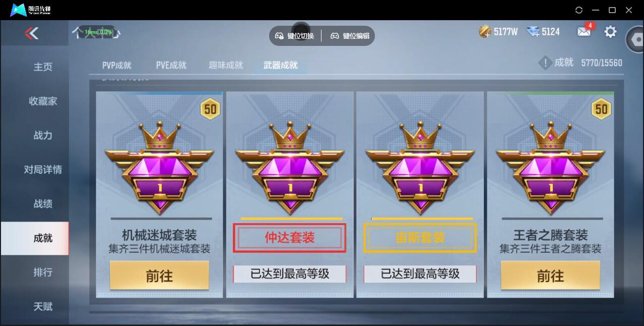This screenshot has height=326, width=644.
Task: Click 前往 button under 王者之腾套装
Action: pyautogui.click(x=550, y=276)
